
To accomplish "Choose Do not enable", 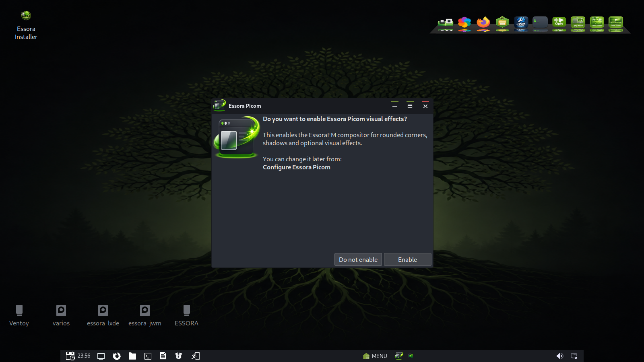I will coord(358,259).
